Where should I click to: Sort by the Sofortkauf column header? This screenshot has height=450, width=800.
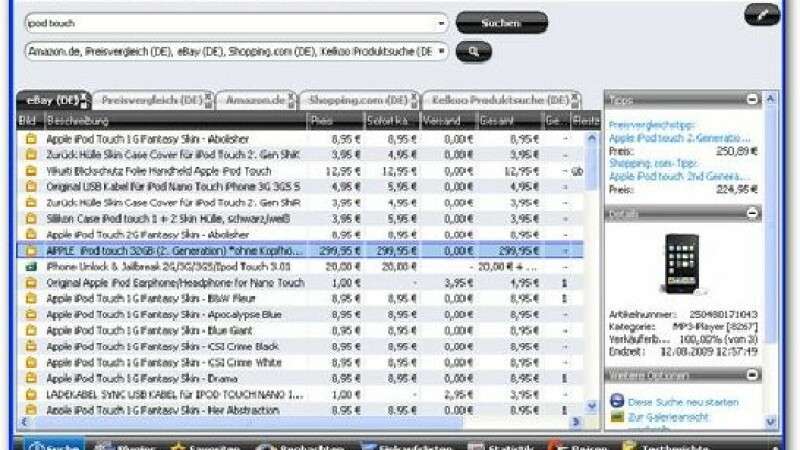point(392,121)
